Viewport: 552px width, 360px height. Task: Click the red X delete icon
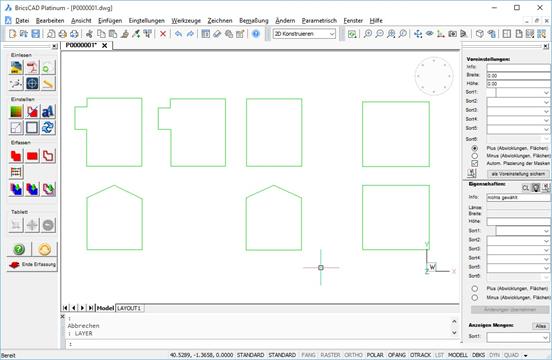tap(163, 34)
